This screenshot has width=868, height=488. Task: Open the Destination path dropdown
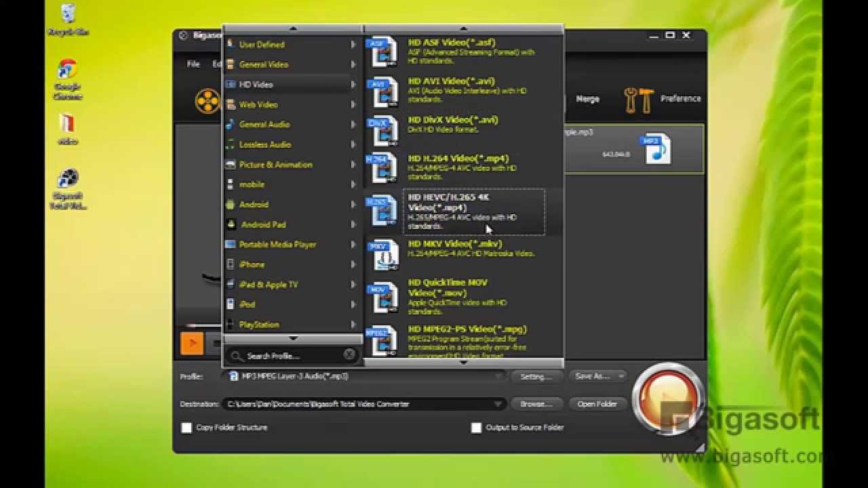coord(498,404)
